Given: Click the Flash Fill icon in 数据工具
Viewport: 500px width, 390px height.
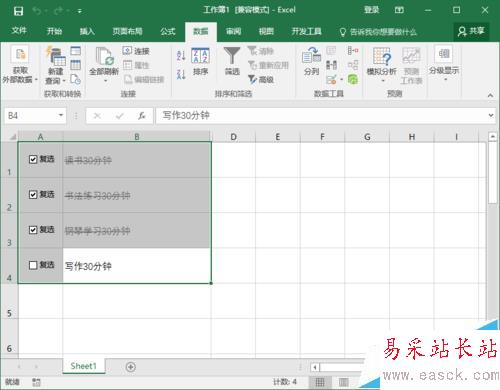Looking at the screenshot, I should (x=331, y=51).
